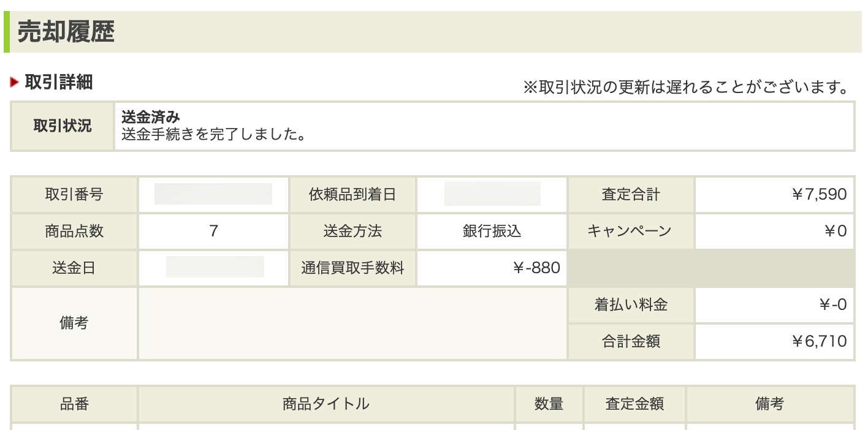
Task: Click the 着払い料金 amount ¥-0
Action: click(x=832, y=304)
